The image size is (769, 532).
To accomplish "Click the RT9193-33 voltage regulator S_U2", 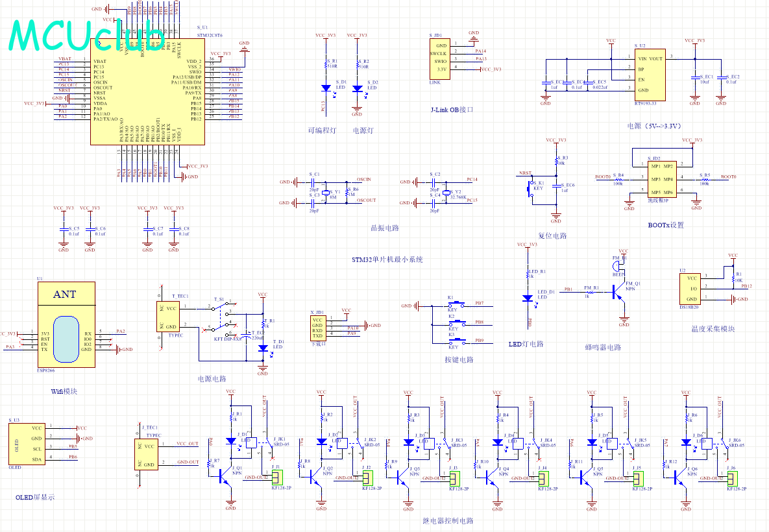I will coord(649,74).
